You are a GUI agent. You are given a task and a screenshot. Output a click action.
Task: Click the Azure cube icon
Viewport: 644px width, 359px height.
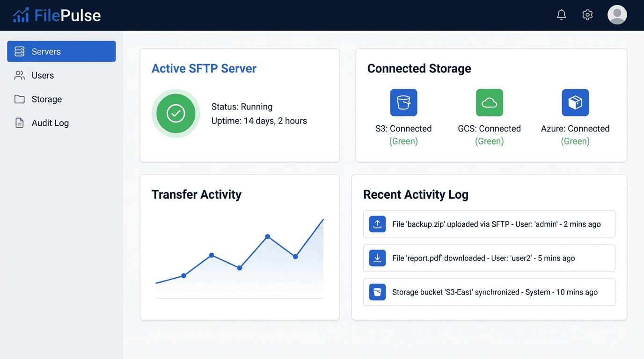[x=575, y=102]
